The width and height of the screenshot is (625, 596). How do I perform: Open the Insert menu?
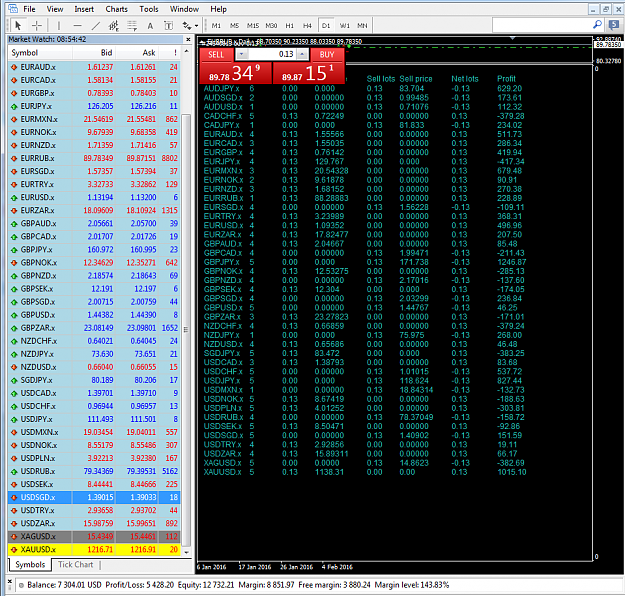pyautogui.click(x=84, y=9)
